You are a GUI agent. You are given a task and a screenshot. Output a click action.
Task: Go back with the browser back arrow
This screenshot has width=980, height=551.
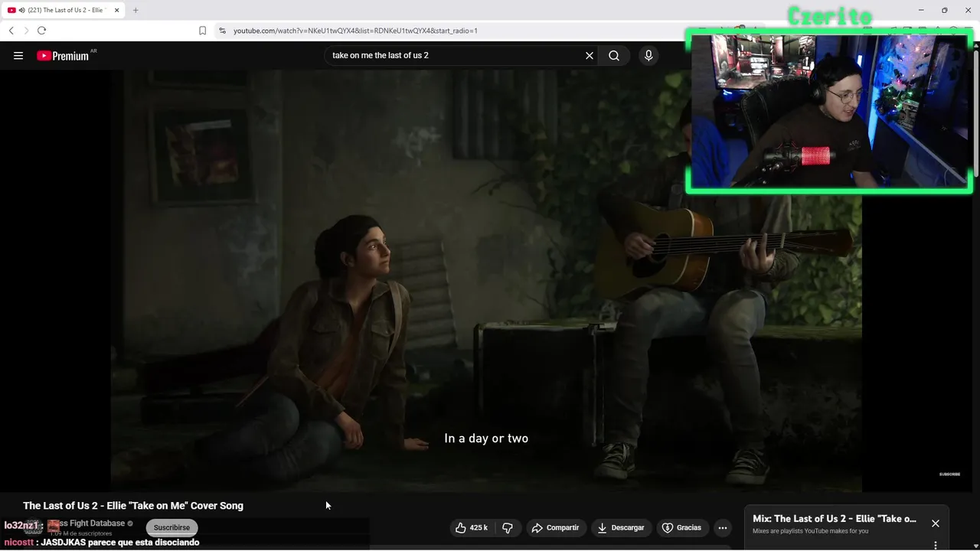click(11, 31)
